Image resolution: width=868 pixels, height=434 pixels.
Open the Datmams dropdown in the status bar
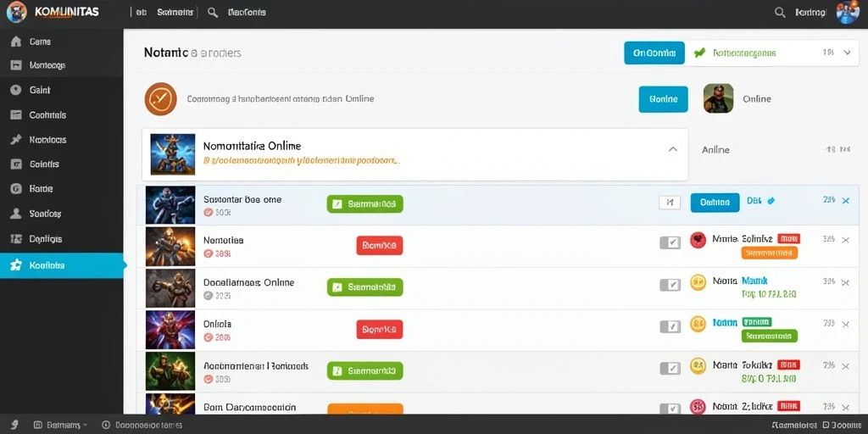pyautogui.click(x=60, y=426)
